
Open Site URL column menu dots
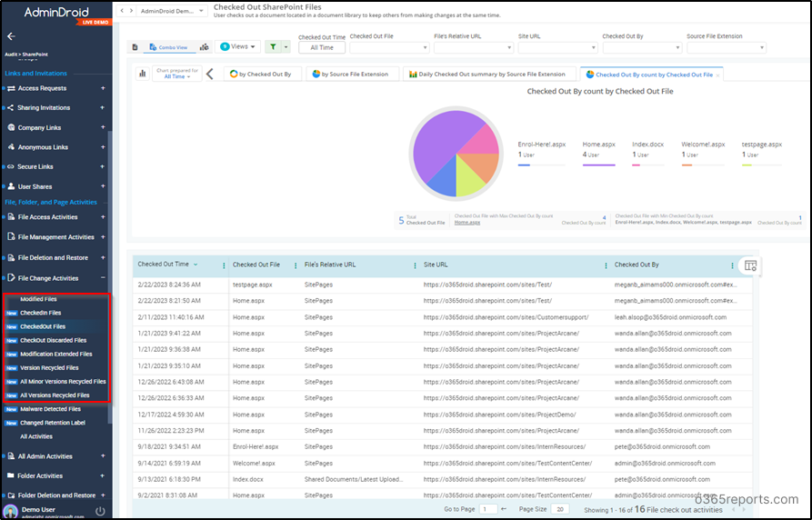point(606,265)
